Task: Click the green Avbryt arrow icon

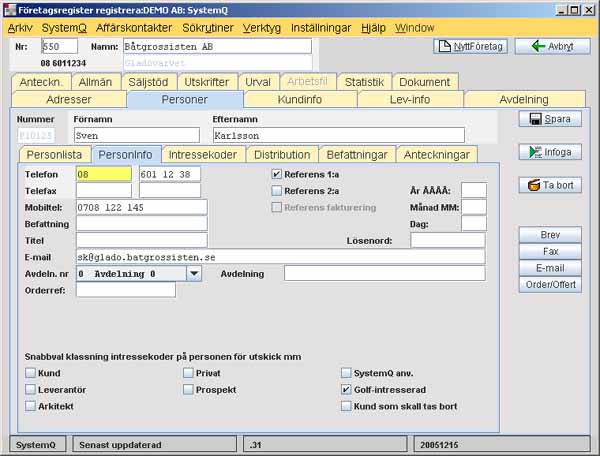Action: click(x=538, y=46)
